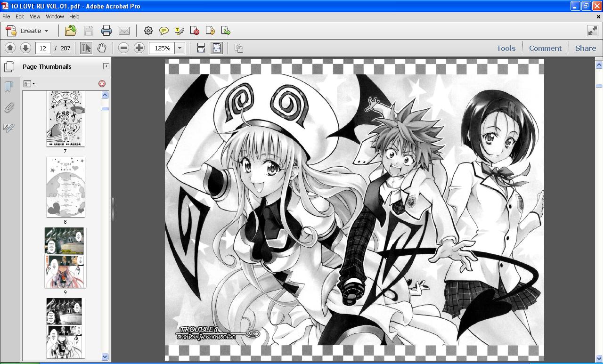Activate the Hand pan tool
Image resolution: width=604 pixels, height=364 pixels.
[x=101, y=48]
